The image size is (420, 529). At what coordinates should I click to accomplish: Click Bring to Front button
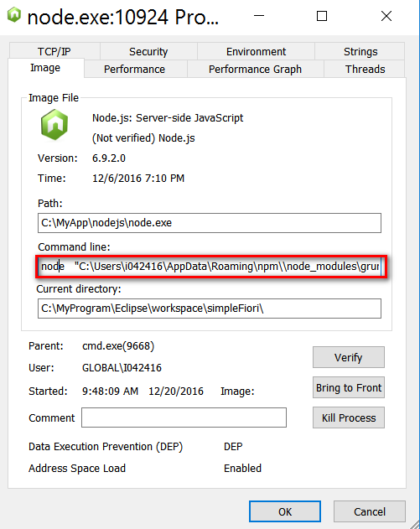click(x=349, y=387)
